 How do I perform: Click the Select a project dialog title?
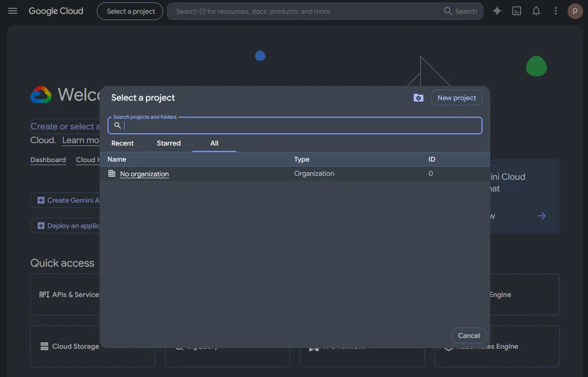click(x=143, y=98)
